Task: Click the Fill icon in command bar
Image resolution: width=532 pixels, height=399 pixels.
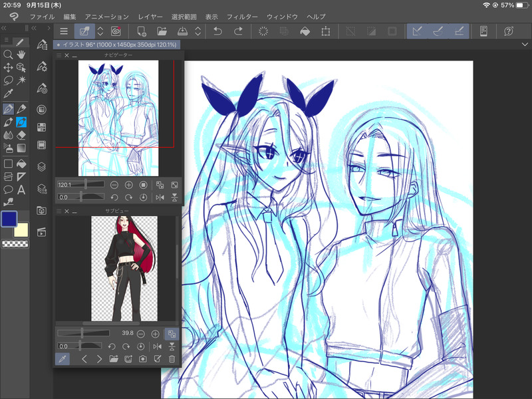Action: (305, 31)
